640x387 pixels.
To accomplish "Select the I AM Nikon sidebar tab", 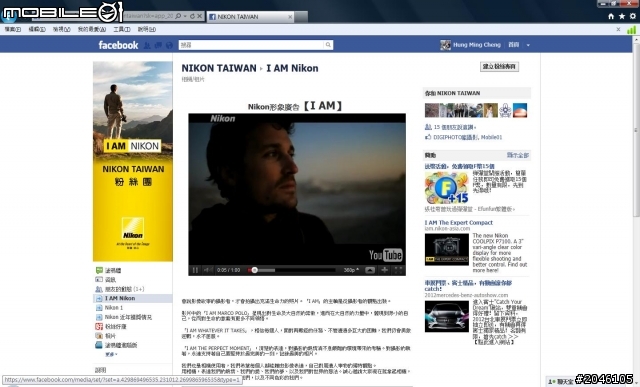I will tap(133, 298).
